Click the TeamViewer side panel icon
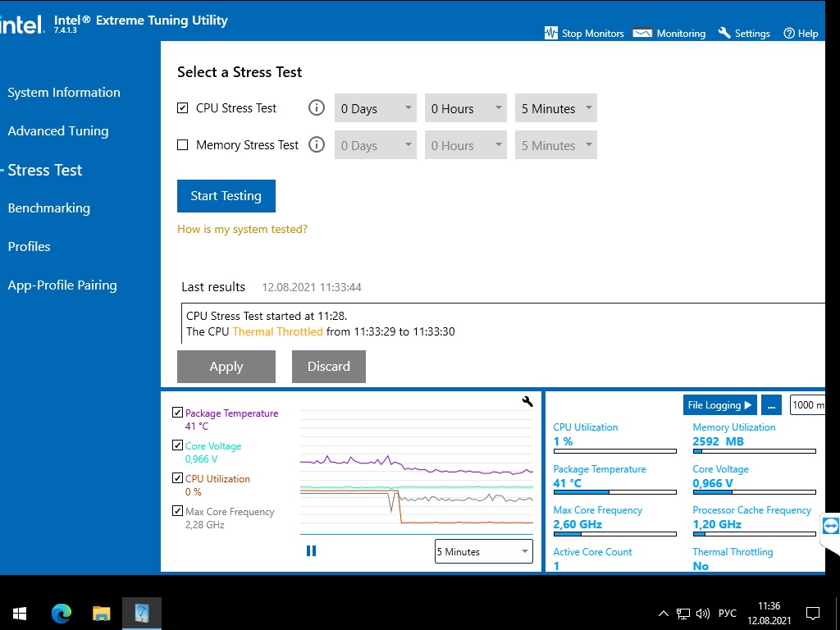Image resolution: width=840 pixels, height=630 pixels. click(x=830, y=526)
